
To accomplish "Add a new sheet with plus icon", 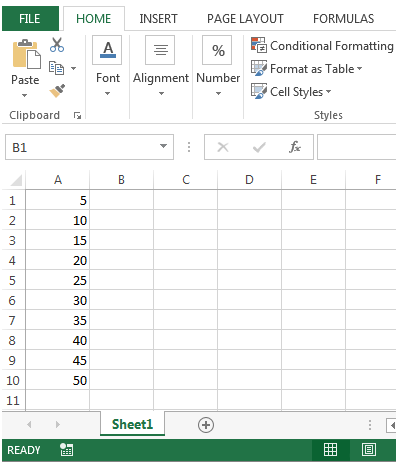I will point(206,425).
